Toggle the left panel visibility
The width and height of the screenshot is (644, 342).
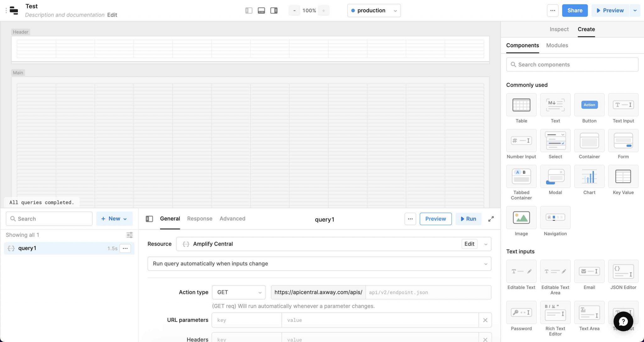pyautogui.click(x=248, y=10)
